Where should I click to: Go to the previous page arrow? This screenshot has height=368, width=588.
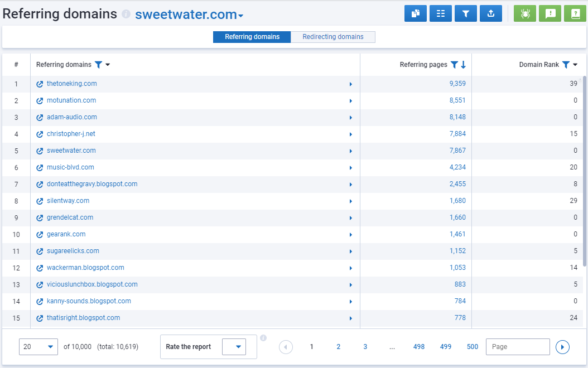(x=286, y=347)
